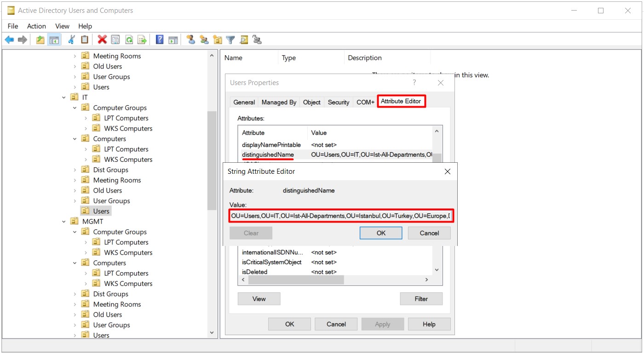Click the red X Delete icon
This screenshot has width=644, height=354.
[102, 40]
